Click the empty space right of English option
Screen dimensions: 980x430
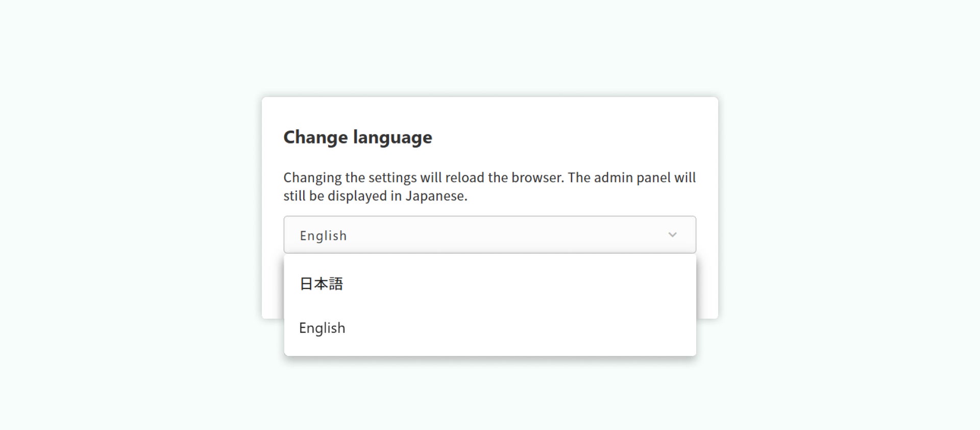coord(510,328)
